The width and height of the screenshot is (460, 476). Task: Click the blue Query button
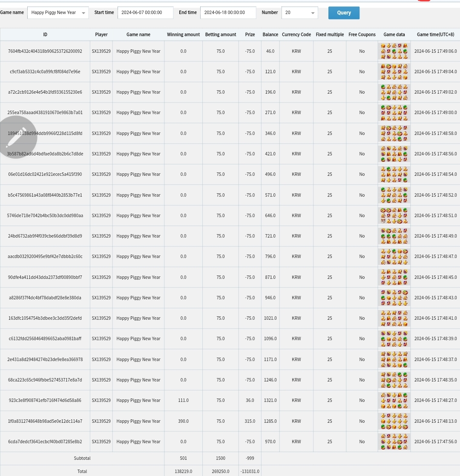(x=344, y=13)
